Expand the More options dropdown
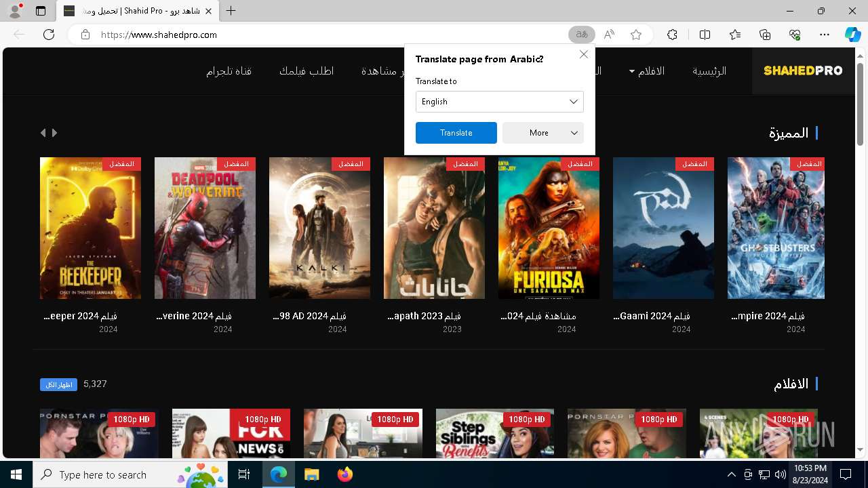Screen dimensions: 868x488 543,133
